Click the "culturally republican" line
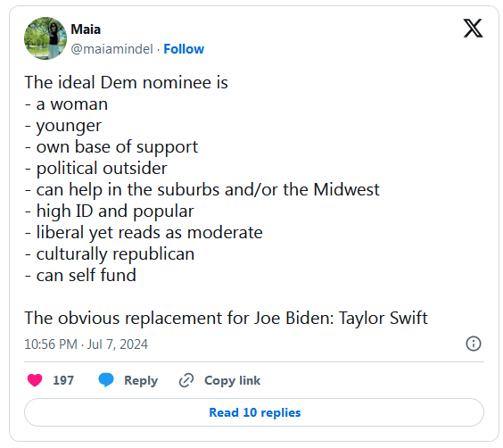The image size is (503, 448). 110,254
